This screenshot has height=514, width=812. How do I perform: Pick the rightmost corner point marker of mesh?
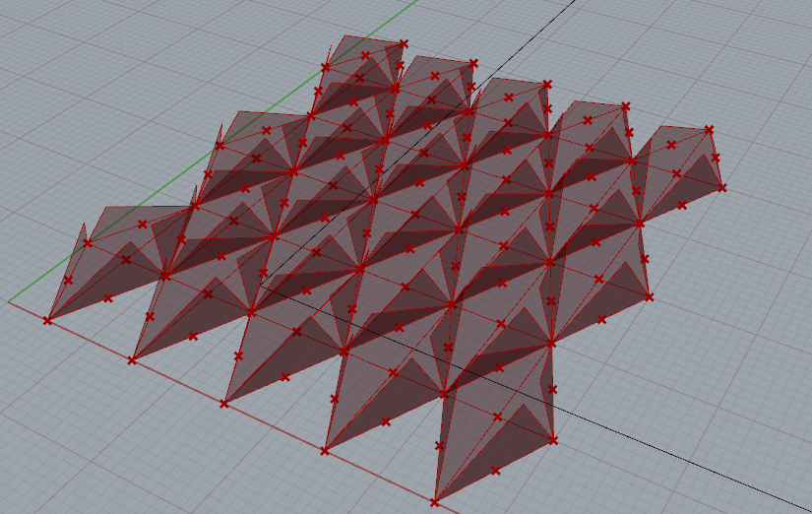coord(721,188)
